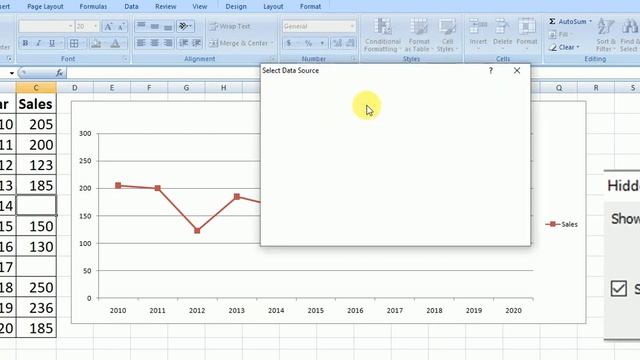Click the Borders icon

pyautogui.click(x=74, y=43)
